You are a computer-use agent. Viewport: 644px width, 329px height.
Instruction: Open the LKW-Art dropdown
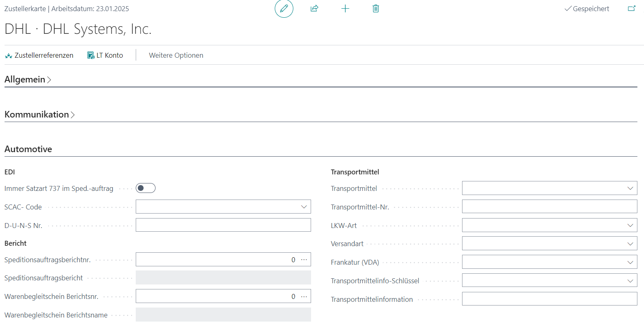[x=630, y=226]
